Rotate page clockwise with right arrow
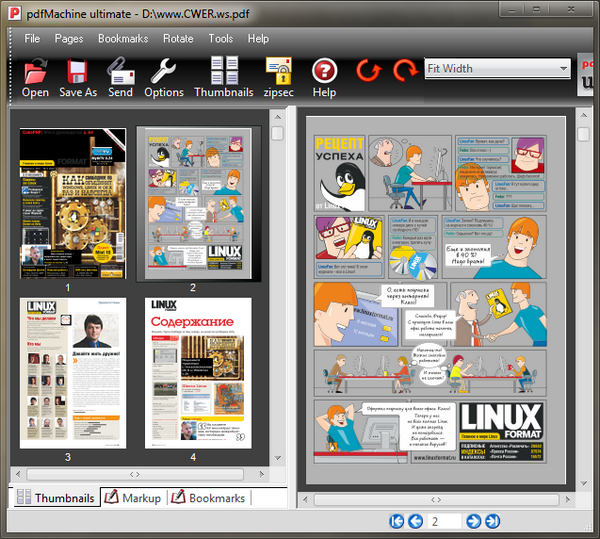This screenshot has height=539, width=600. 405,71
